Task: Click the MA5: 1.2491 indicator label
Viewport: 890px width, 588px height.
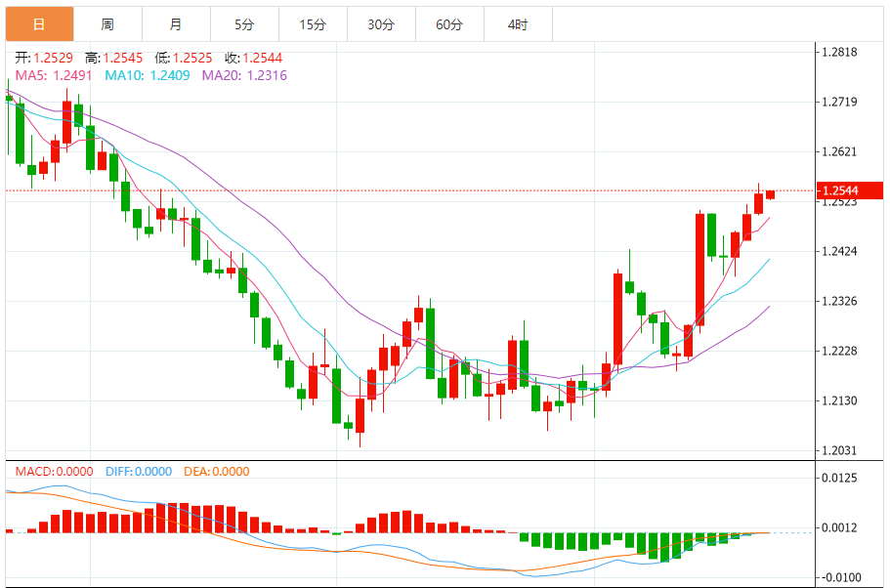Action: click(54, 75)
